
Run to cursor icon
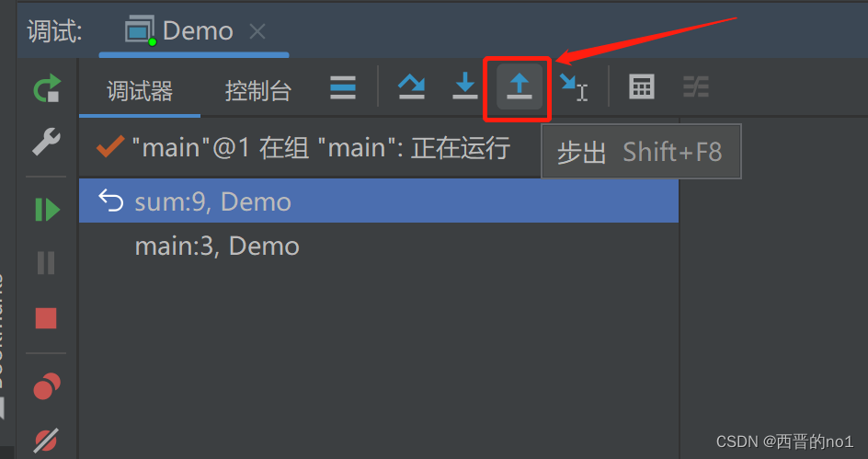[574, 87]
